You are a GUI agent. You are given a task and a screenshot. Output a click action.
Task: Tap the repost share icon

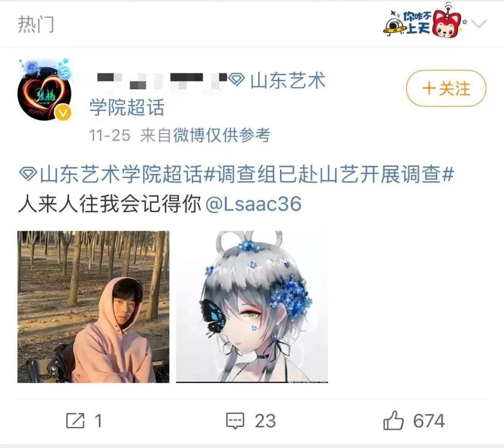point(75,420)
